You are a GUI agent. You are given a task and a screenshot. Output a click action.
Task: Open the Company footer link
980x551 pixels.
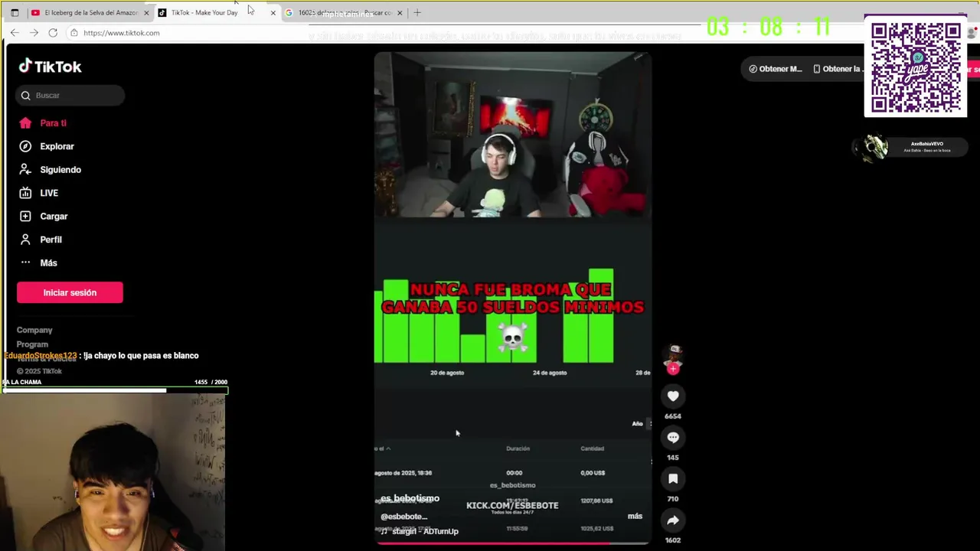pos(34,330)
